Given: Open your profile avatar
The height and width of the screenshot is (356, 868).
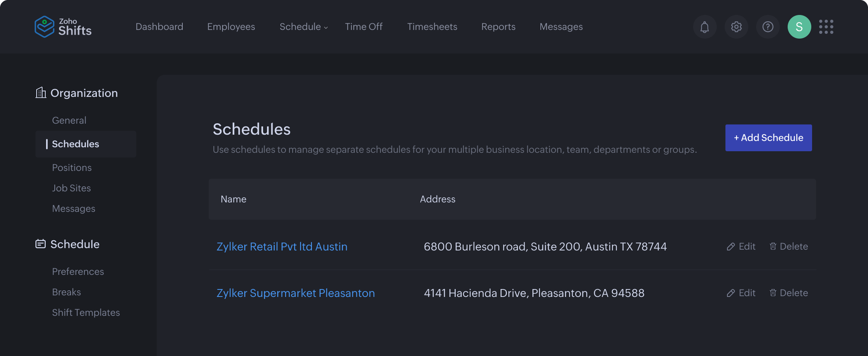Looking at the screenshot, I should pos(799,27).
